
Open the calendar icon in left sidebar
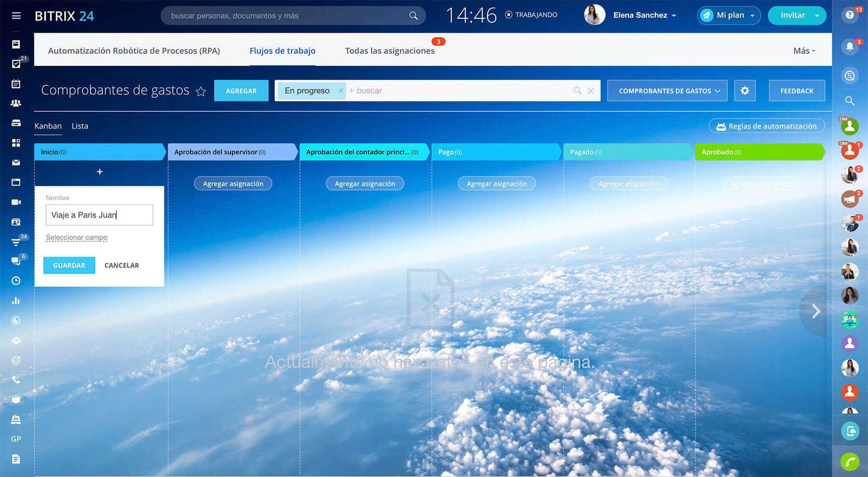coord(16,84)
